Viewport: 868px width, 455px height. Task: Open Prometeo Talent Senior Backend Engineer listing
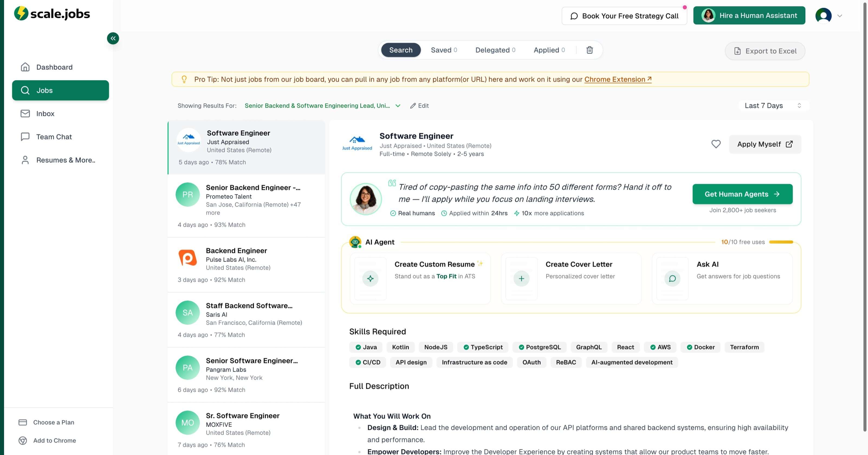[246, 206]
